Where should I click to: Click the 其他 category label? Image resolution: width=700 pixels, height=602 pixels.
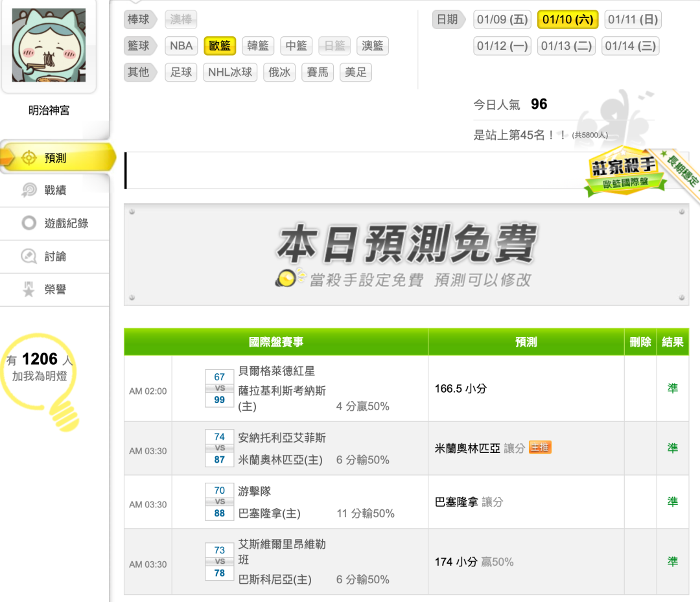tap(139, 72)
